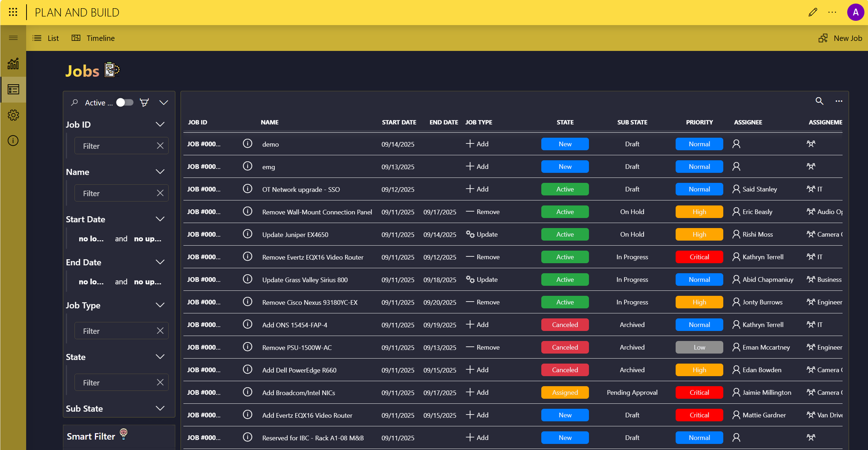This screenshot has height=450, width=868.
Task: Click the info icon on the demo job row
Action: [x=248, y=143]
